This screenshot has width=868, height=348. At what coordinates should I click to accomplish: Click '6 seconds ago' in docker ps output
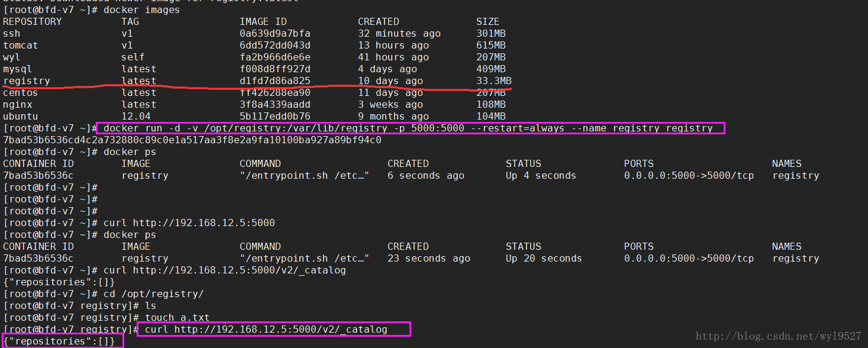[x=426, y=175]
